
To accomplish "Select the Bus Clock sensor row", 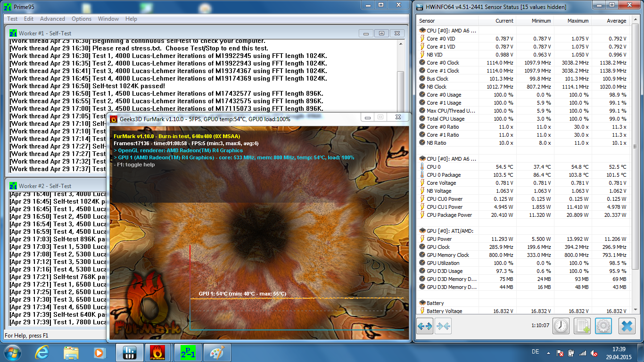I will [x=523, y=79].
